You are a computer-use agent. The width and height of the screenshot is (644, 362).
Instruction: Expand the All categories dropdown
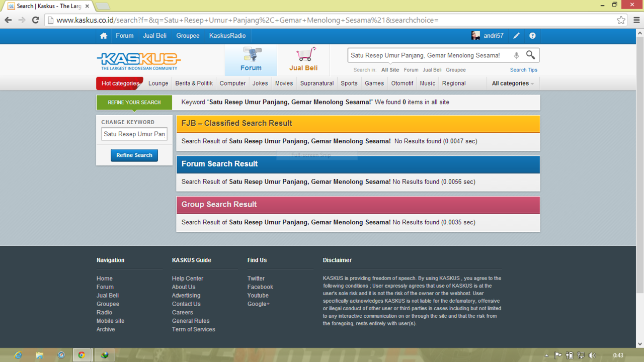coord(513,83)
